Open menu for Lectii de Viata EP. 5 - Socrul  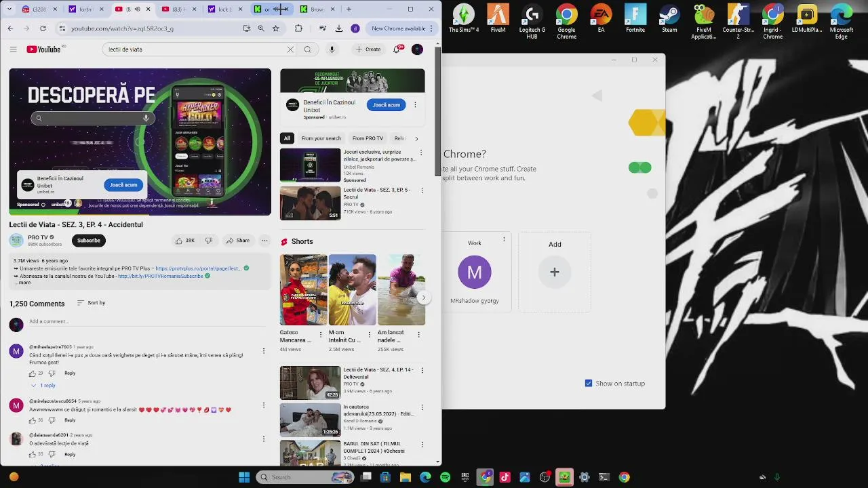(x=421, y=190)
